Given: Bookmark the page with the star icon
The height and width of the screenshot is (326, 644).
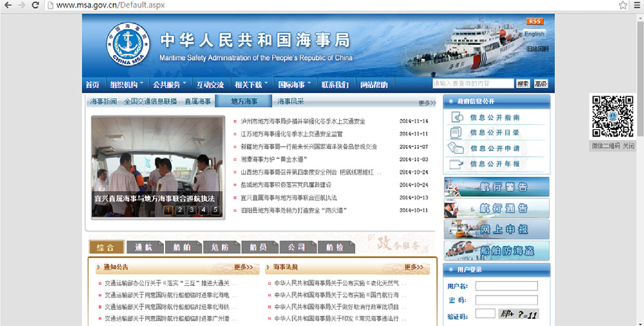Looking at the screenshot, I should [x=623, y=5].
